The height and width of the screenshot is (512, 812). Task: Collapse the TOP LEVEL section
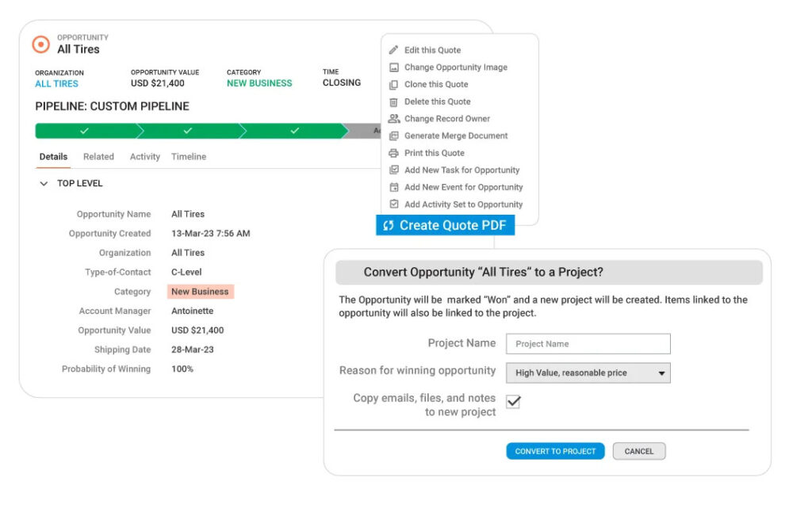click(44, 183)
